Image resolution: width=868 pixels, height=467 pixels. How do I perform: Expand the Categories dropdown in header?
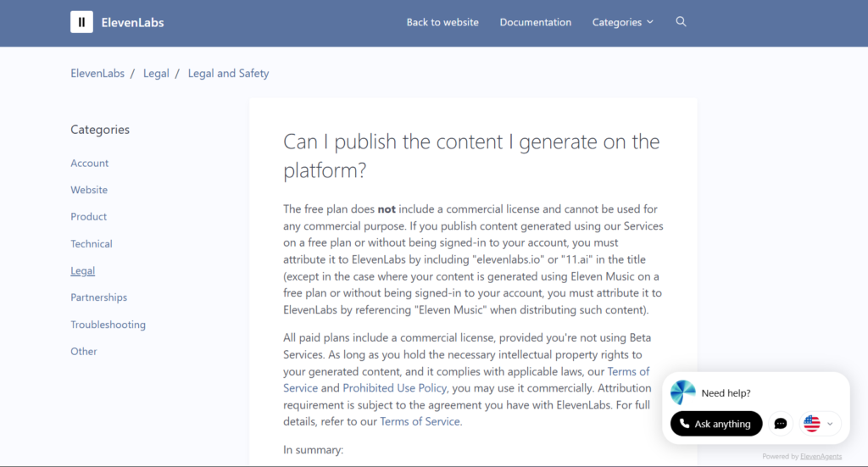click(623, 22)
